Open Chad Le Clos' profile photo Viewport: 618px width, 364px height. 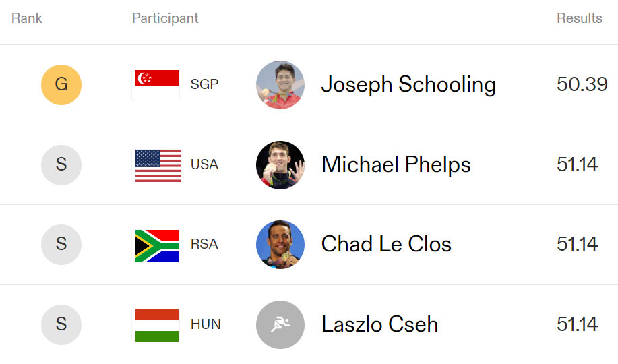280,245
